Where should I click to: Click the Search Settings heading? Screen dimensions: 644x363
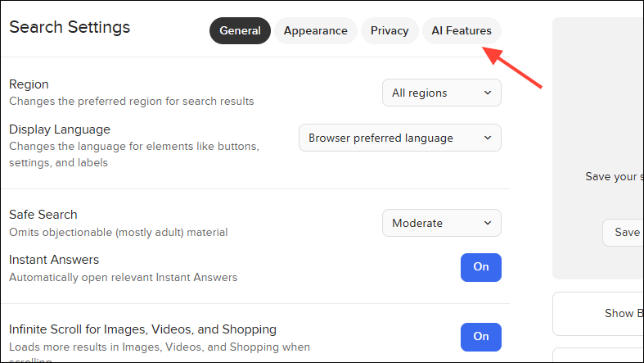(x=70, y=27)
